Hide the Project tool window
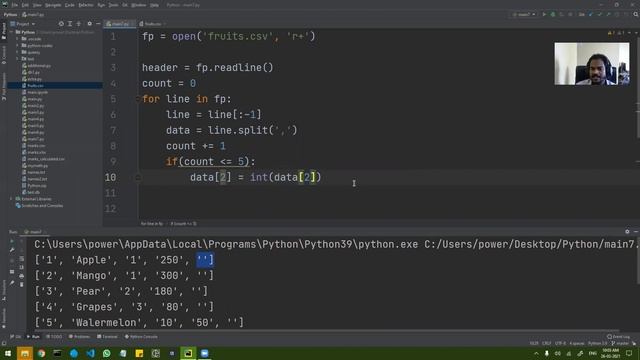This screenshot has width=640, height=360. [98, 24]
